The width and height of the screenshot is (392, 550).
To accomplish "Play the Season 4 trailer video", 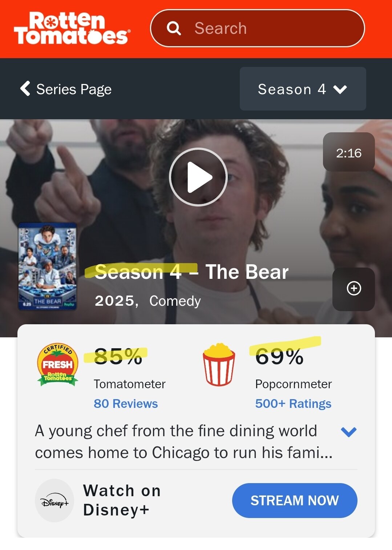I will pos(198,177).
